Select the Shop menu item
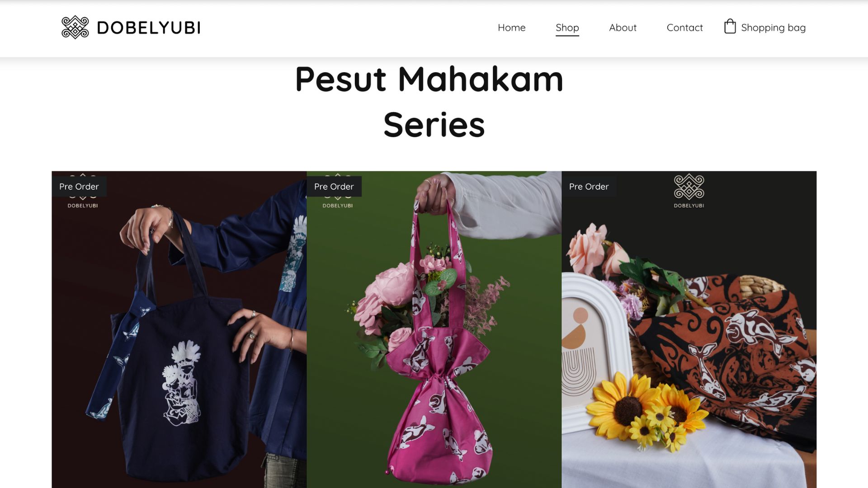 point(567,28)
